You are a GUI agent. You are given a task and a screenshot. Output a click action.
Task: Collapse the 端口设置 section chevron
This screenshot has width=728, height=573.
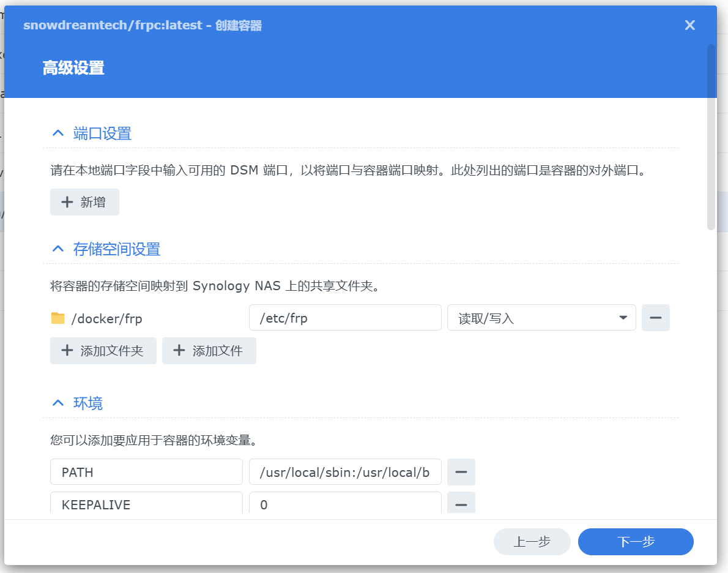[58, 133]
